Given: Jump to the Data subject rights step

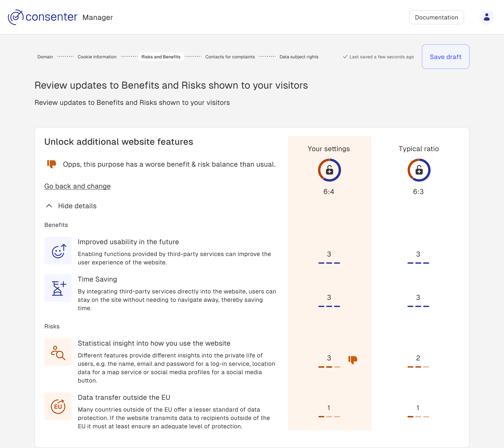Looking at the screenshot, I should [299, 57].
